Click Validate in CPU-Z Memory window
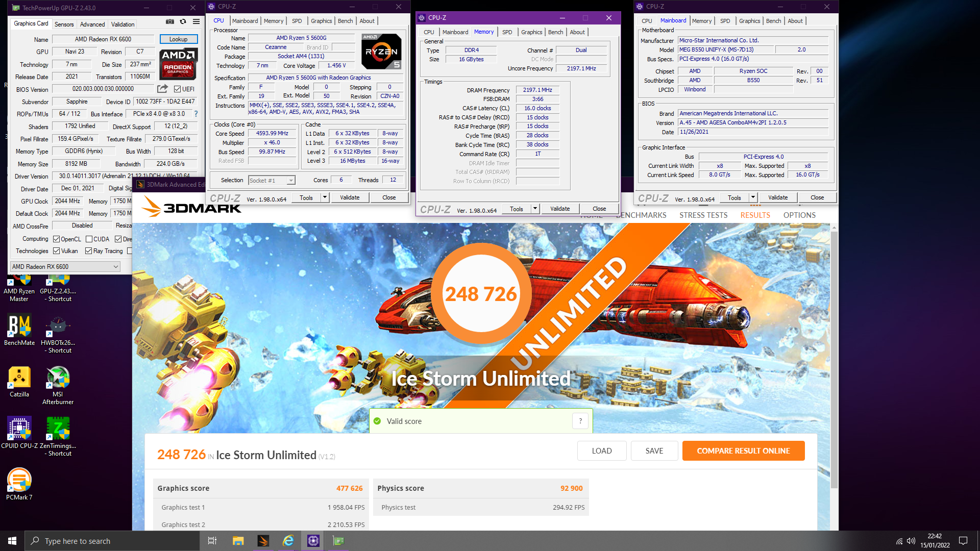 pos(560,209)
